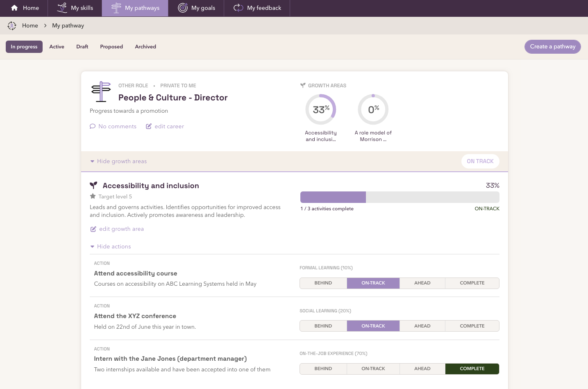Open the My pathways navigation tab
The width and height of the screenshot is (588, 389).
click(135, 8)
